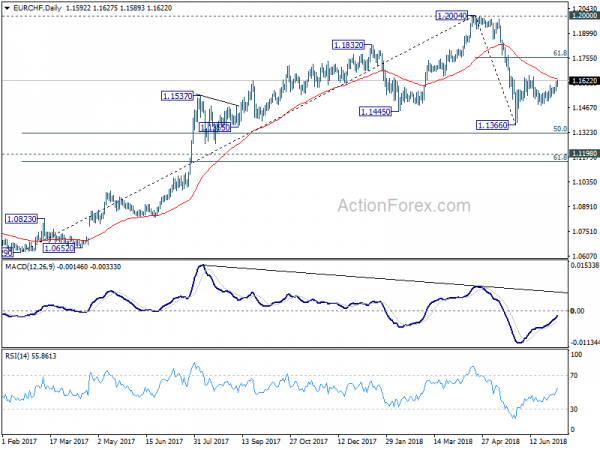The width and height of the screenshot is (600, 450).
Task: Select the 0.015338 MACD scale value
Action: tap(584, 265)
